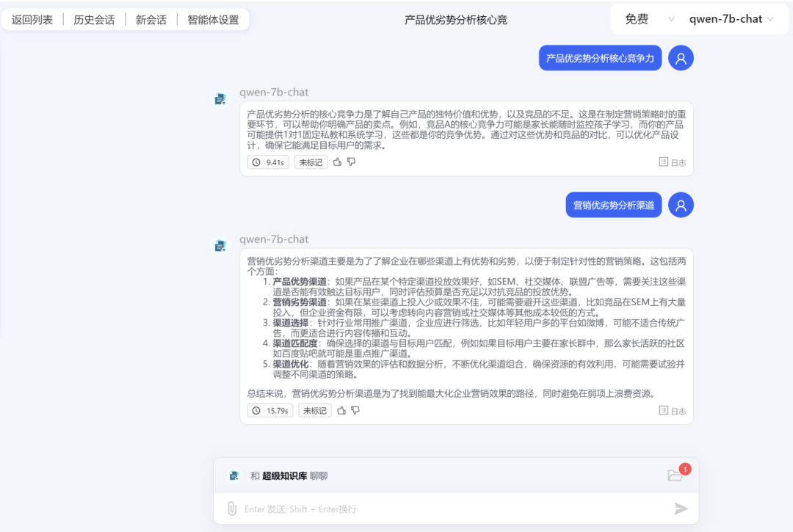Viewport: 793px width, 532px height.
Task: Click user avatar beside 产品优劣势分析核心竞争力 message
Action: coord(681,58)
